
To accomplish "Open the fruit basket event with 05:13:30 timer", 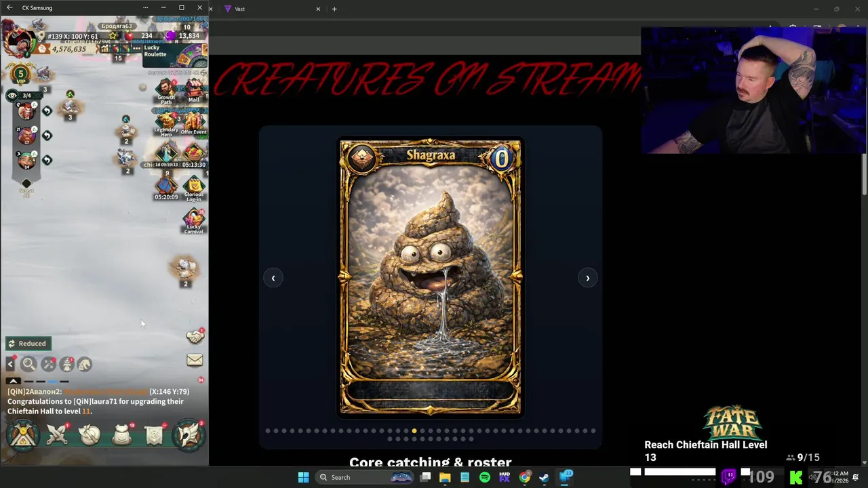I will click(x=194, y=156).
